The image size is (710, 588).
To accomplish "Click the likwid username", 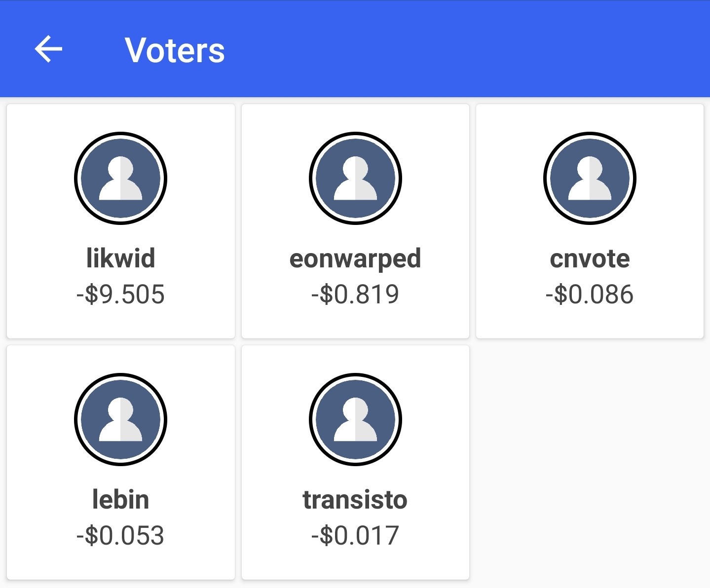I will tap(120, 258).
